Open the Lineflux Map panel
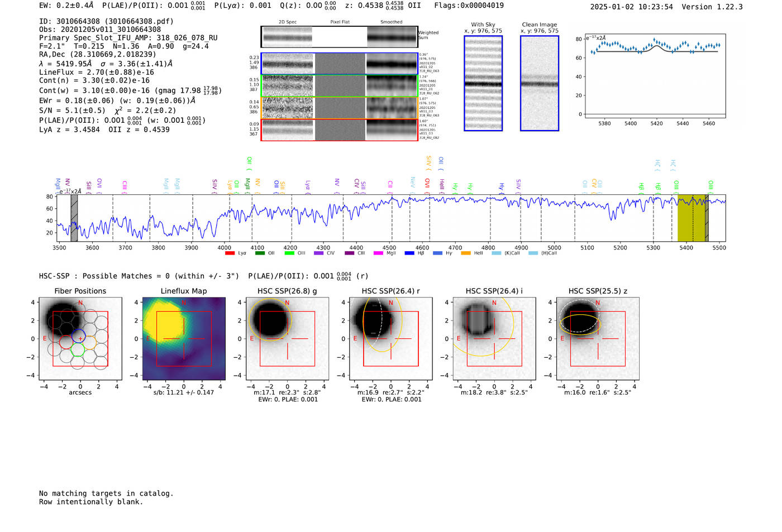782x532 pixels. 184,339
